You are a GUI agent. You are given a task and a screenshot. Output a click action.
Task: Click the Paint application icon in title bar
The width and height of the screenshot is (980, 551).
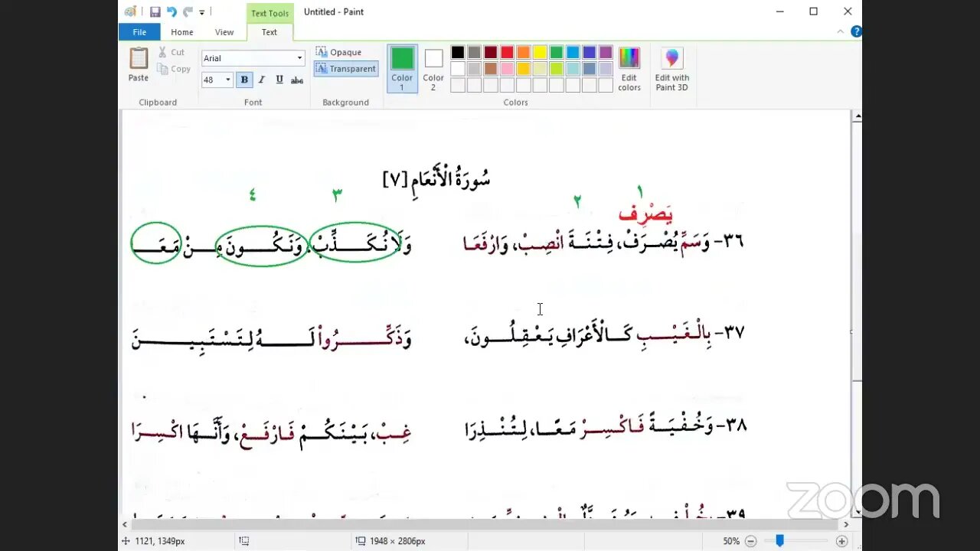click(130, 11)
